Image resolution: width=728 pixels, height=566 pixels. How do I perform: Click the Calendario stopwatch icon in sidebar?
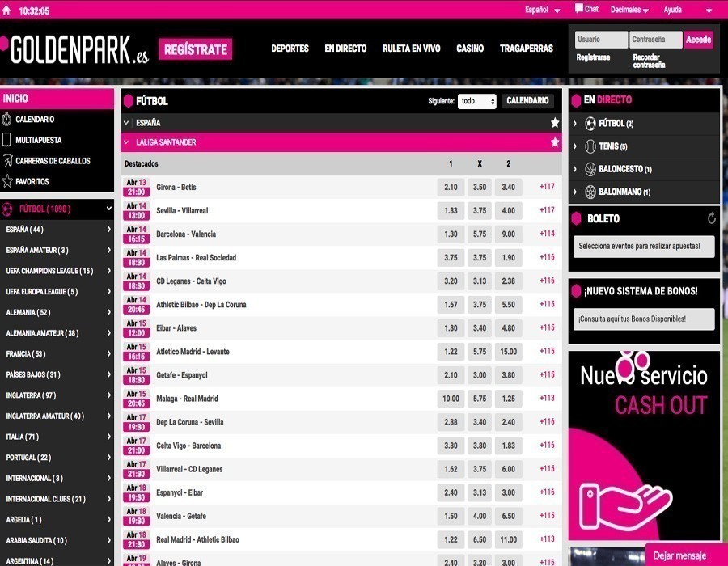6,119
